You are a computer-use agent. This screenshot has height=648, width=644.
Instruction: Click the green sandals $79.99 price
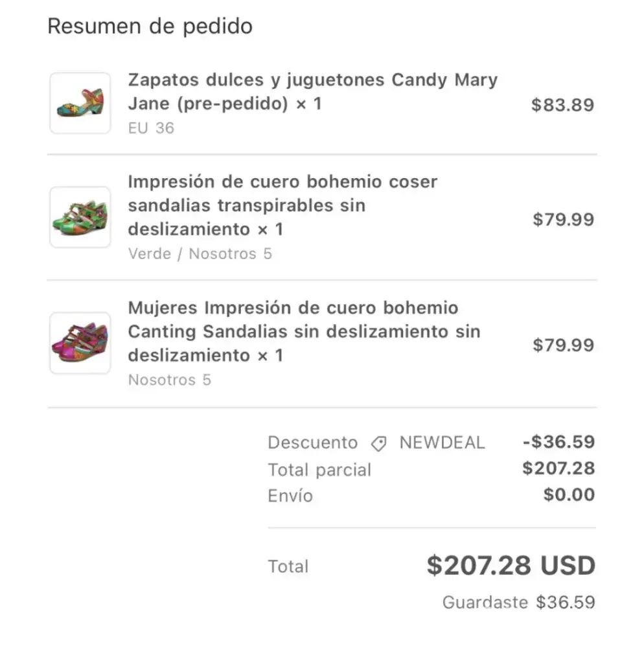tap(563, 219)
